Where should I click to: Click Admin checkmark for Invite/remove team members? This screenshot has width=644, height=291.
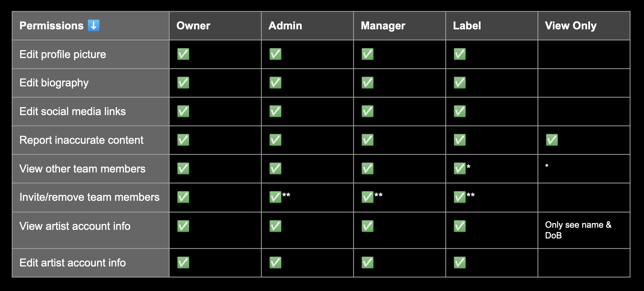275,197
